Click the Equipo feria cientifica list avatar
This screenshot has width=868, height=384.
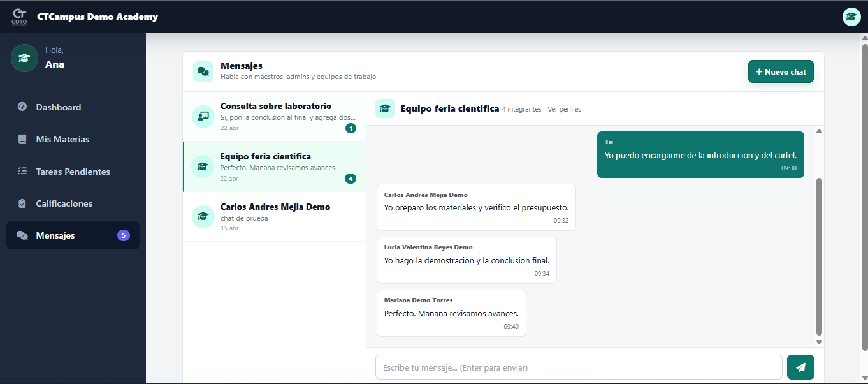203,166
